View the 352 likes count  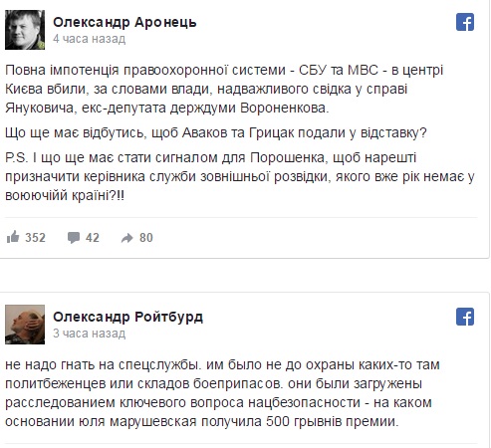click(35, 238)
